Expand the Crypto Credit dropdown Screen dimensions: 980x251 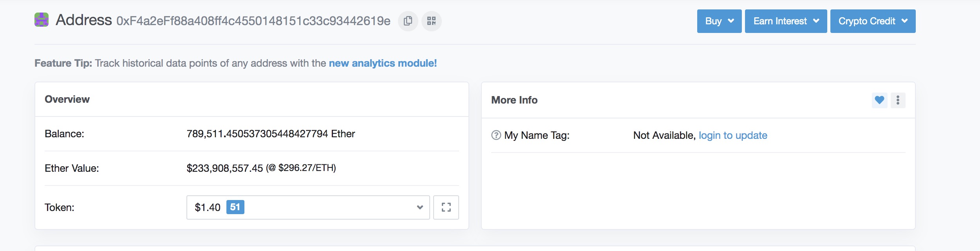point(873,21)
